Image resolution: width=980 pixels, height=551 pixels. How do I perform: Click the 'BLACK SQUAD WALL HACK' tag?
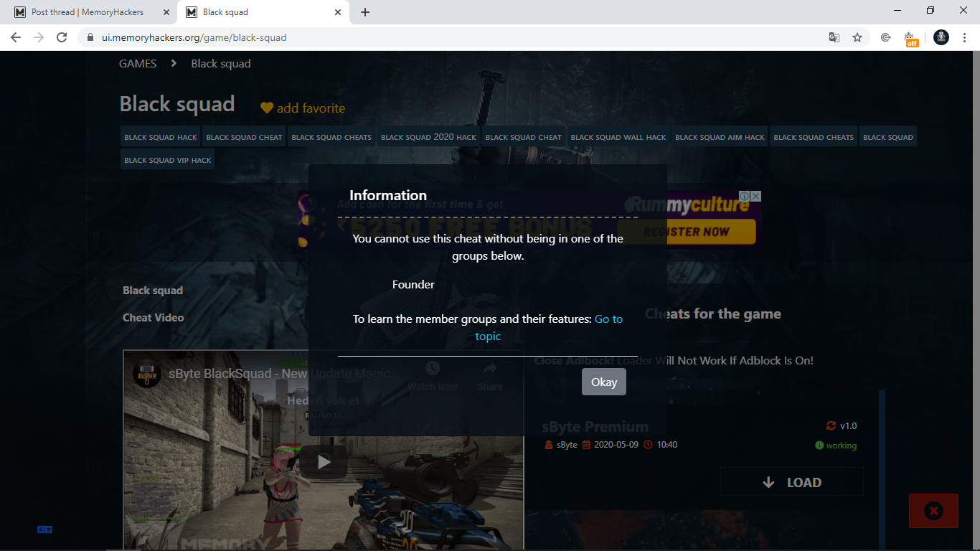(x=618, y=137)
